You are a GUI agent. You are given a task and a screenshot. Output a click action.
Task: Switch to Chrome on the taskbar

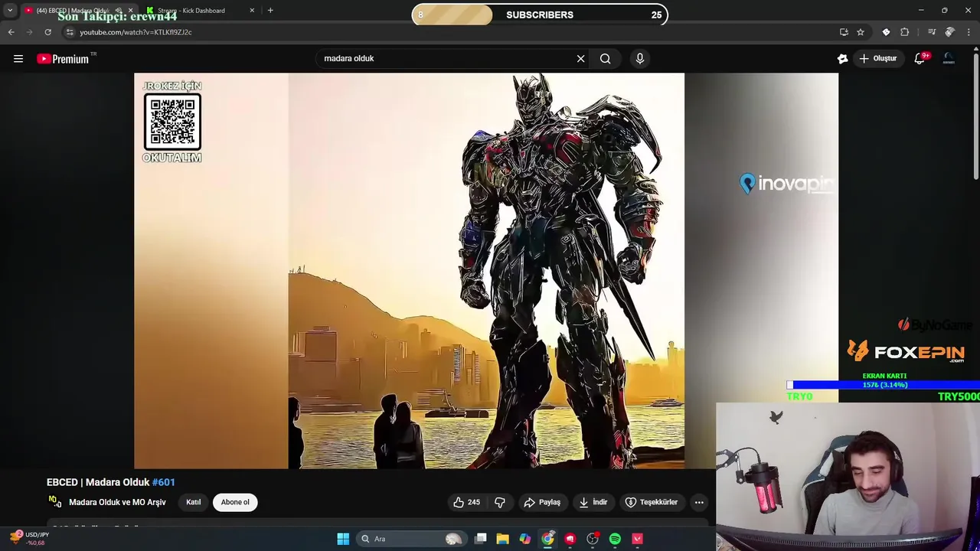pyautogui.click(x=547, y=539)
